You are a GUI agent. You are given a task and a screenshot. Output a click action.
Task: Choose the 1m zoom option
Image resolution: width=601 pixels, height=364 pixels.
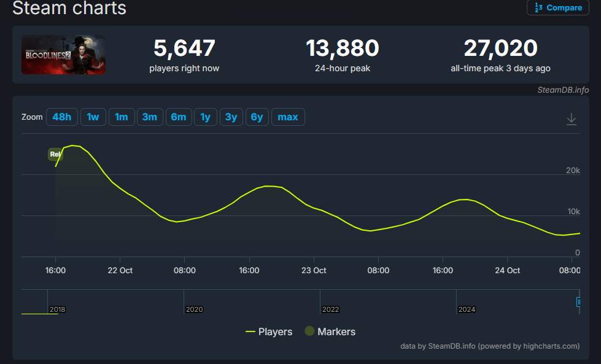click(122, 117)
